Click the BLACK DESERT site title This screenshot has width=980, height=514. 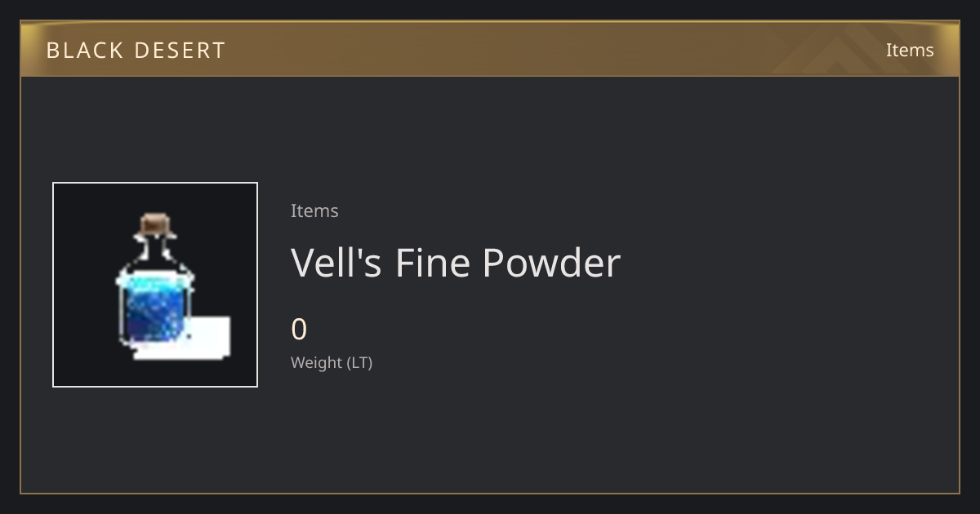pos(136,51)
